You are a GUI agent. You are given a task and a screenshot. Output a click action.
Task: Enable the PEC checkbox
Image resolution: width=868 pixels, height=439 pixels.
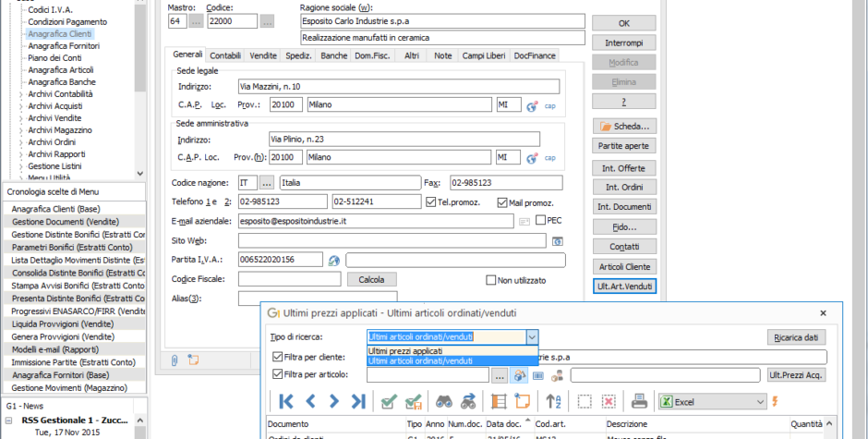541,220
